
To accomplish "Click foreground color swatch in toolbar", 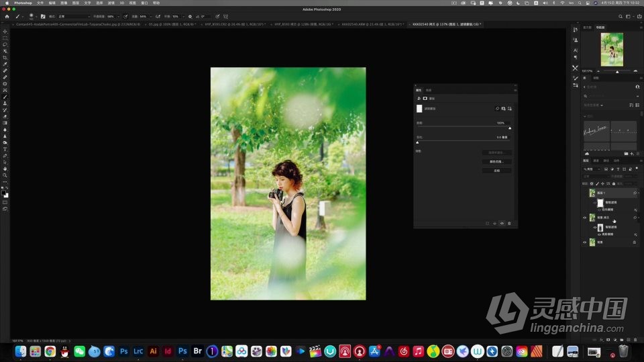I will click(4, 193).
